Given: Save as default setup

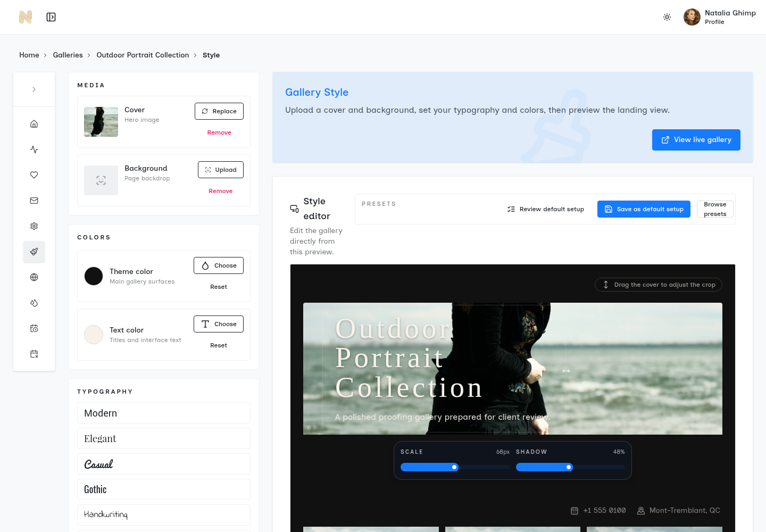Looking at the screenshot, I should pos(644,209).
